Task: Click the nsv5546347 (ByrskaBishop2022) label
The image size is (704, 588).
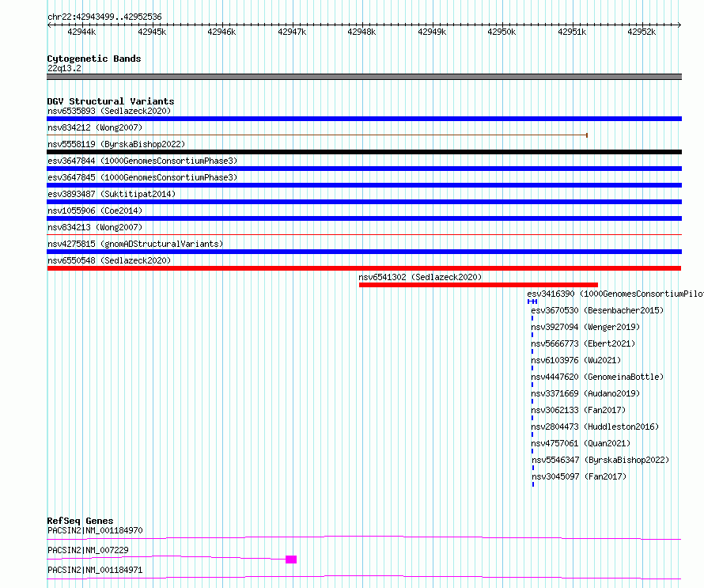Action: [600, 460]
